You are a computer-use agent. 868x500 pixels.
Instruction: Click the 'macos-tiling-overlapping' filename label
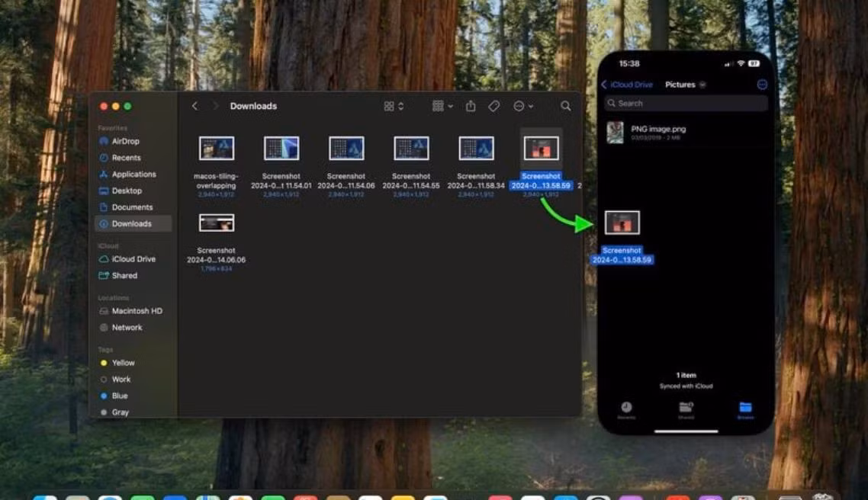(217, 181)
